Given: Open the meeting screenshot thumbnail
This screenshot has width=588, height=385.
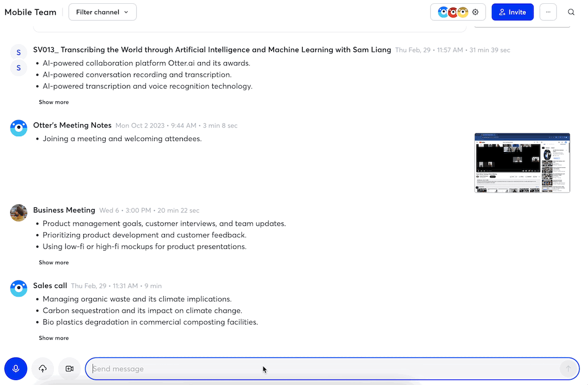Looking at the screenshot, I should pyautogui.click(x=522, y=163).
